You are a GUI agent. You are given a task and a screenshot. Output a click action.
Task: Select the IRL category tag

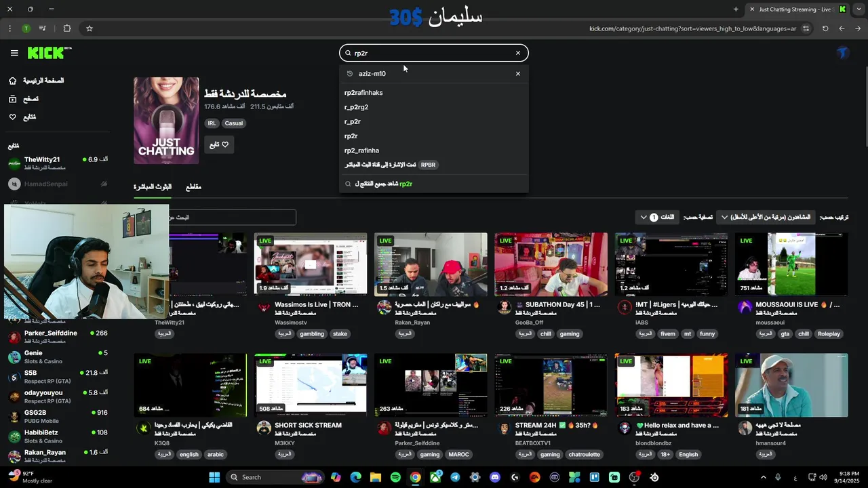click(212, 123)
